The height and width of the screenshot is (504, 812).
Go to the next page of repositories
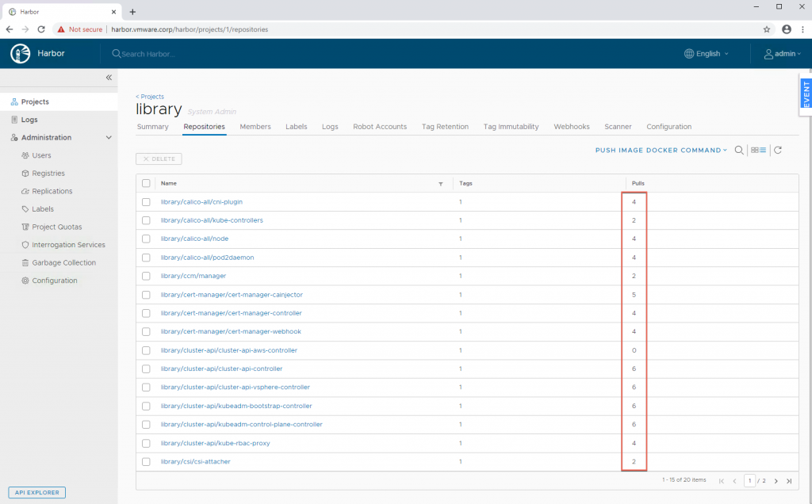[776, 481]
